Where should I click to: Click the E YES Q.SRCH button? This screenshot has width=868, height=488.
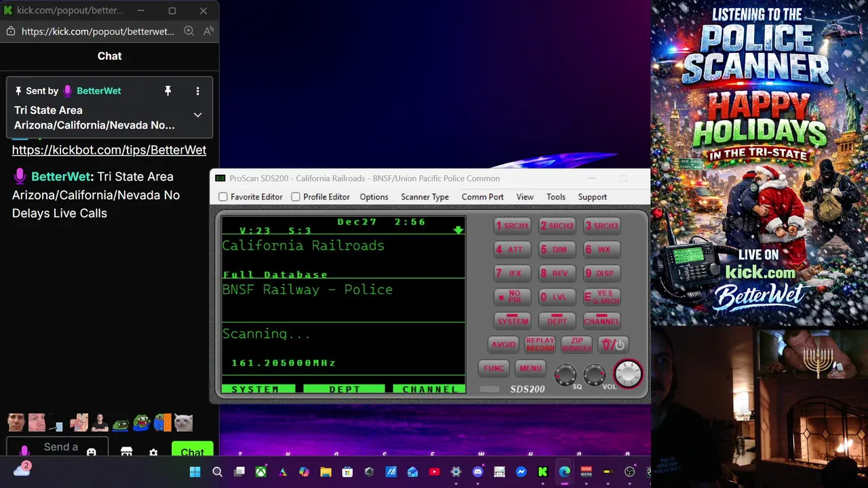(x=601, y=297)
